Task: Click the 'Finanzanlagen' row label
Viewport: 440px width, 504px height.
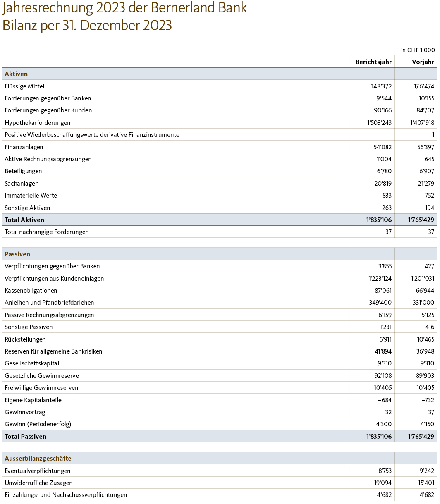Action: pos(24,147)
